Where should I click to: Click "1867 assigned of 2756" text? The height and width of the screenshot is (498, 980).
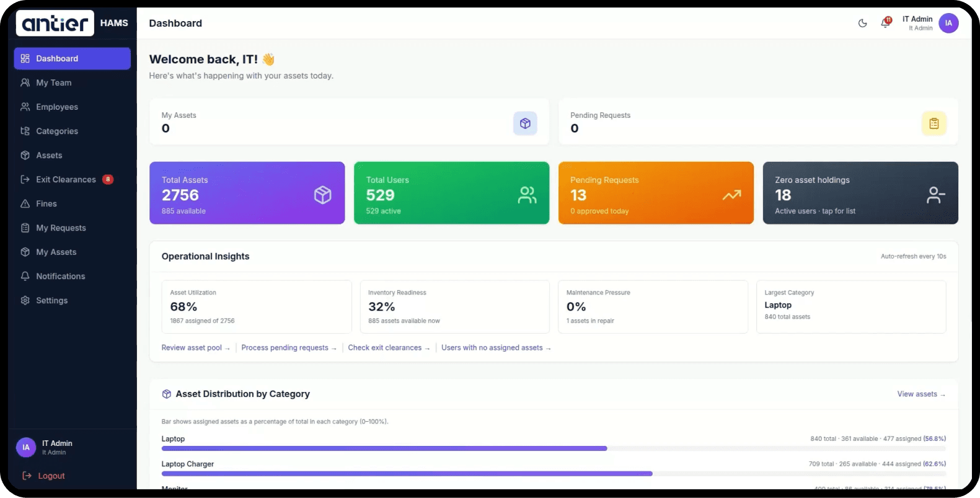(203, 321)
